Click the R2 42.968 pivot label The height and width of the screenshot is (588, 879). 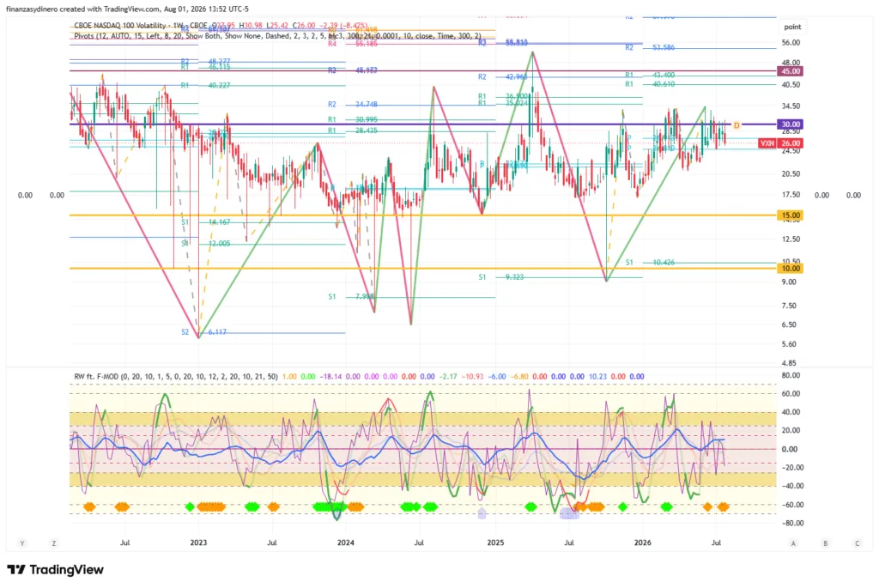point(503,76)
